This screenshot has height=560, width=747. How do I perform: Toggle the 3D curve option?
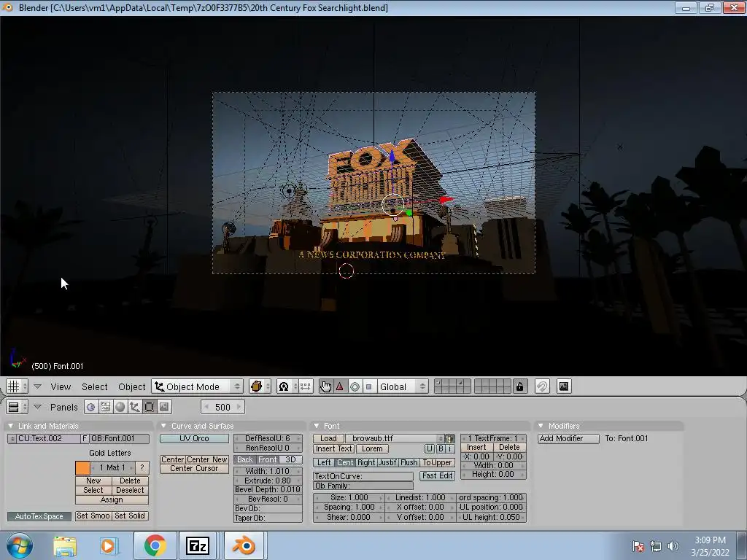tap(290, 459)
